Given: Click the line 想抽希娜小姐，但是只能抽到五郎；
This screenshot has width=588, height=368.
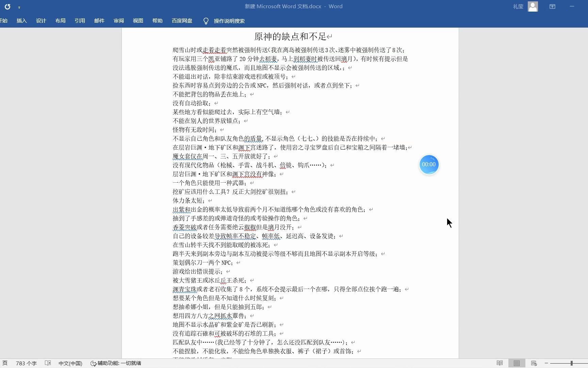Looking at the screenshot, I should [219, 307].
